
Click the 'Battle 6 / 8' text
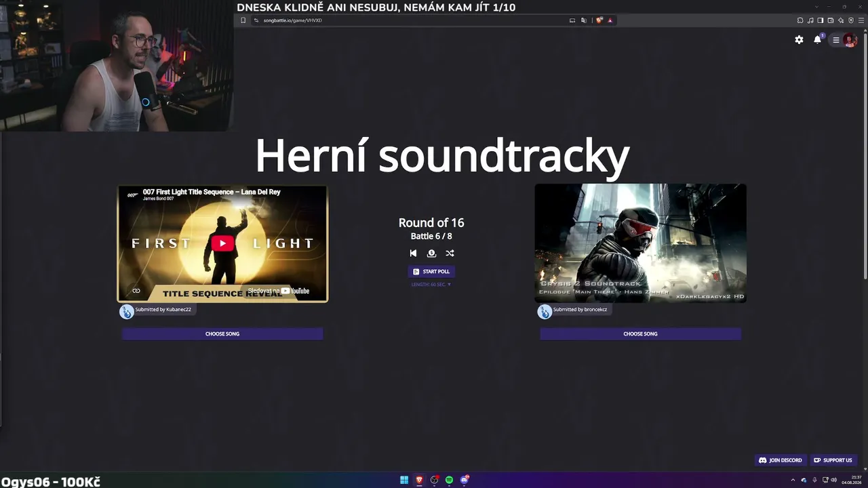431,236
